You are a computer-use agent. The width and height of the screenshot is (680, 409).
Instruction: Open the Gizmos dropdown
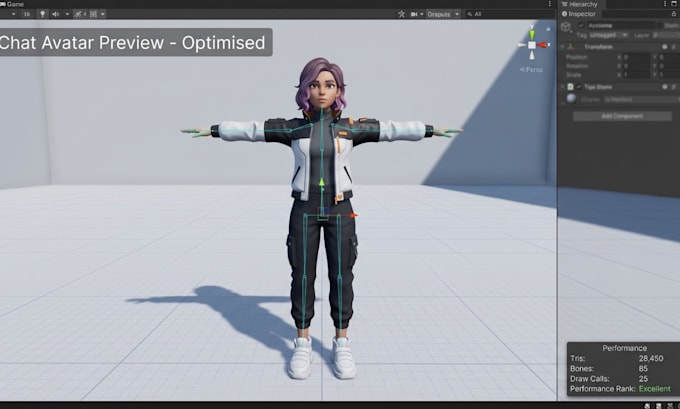(x=443, y=14)
